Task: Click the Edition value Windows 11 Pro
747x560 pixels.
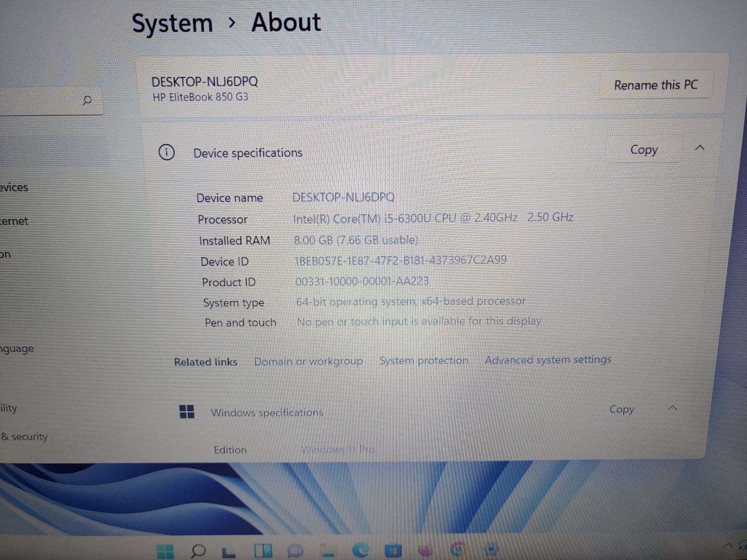Action: click(338, 449)
